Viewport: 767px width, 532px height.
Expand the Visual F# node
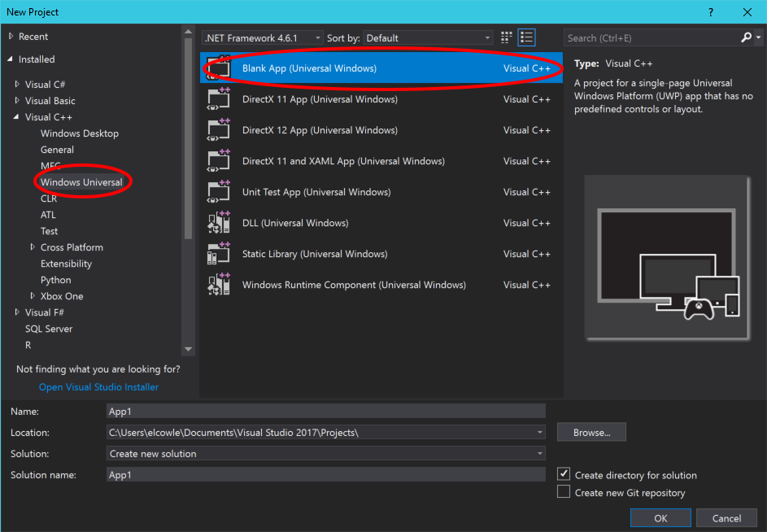coord(17,312)
